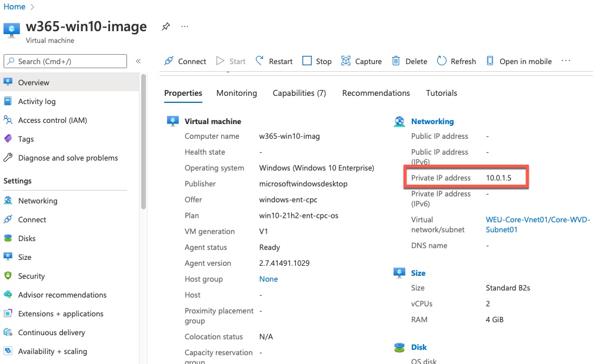Go to the Home breadcrumb link

coord(14,7)
